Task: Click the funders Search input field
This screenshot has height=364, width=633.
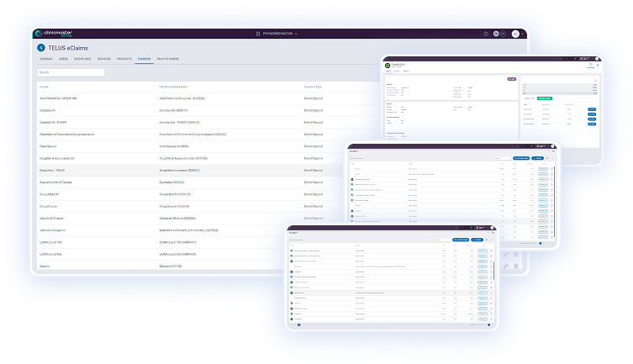Action: pos(71,72)
